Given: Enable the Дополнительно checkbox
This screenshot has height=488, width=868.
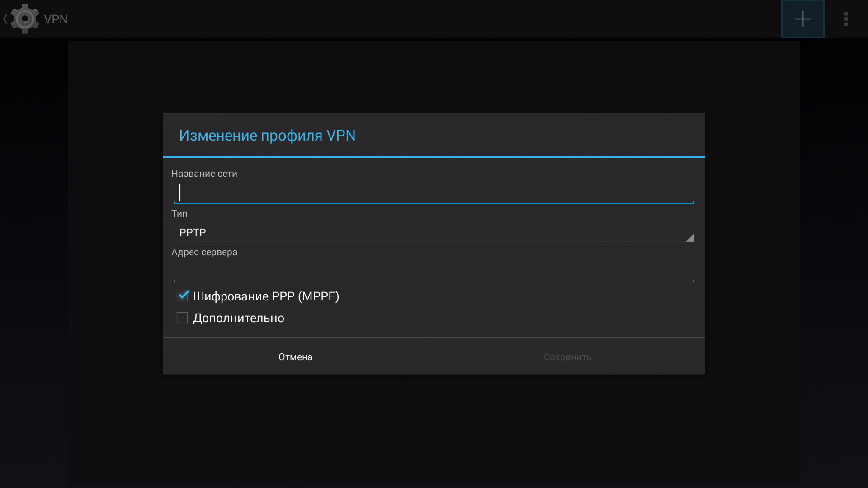Looking at the screenshot, I should [182, 318].
